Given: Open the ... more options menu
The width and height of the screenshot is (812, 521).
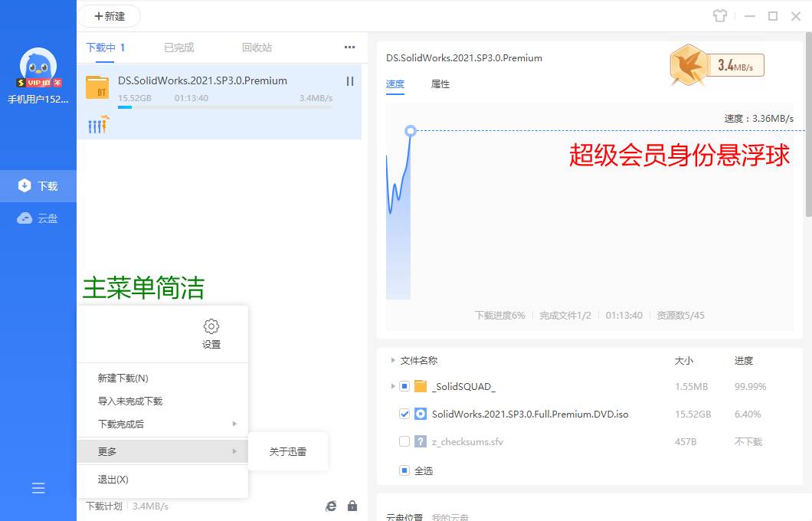Looking at the screenshot, I should point(349,47).
